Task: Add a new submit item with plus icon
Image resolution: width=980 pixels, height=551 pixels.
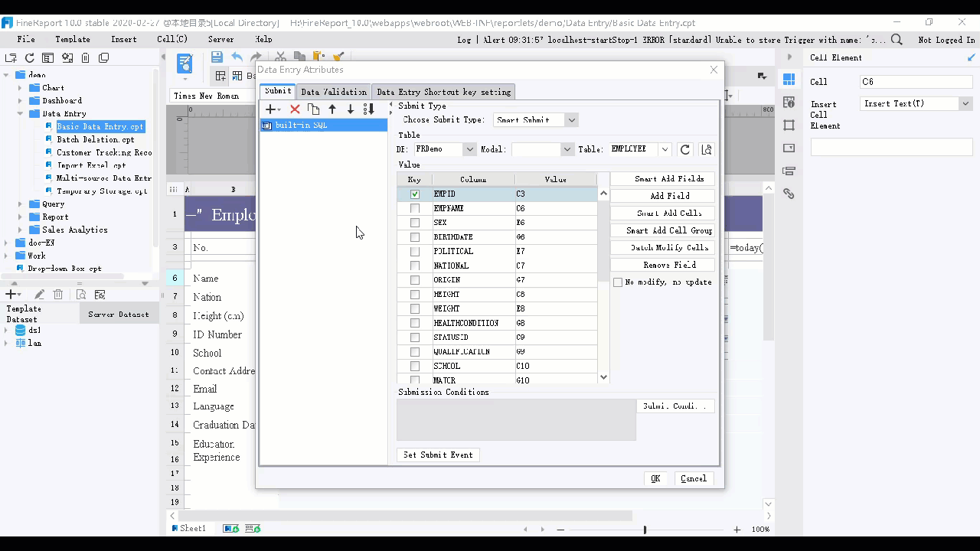Action: (273, 109)
